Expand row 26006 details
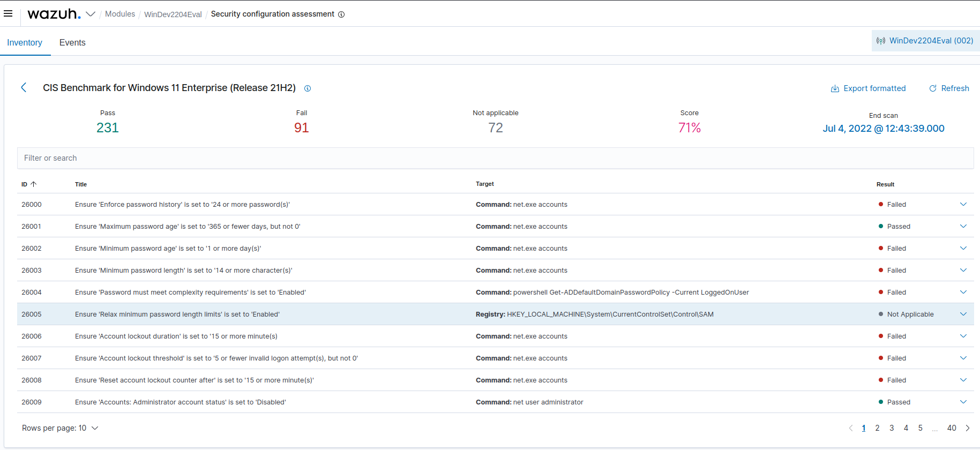This screenshot has width=980, height=450. [x=963, y=336]
